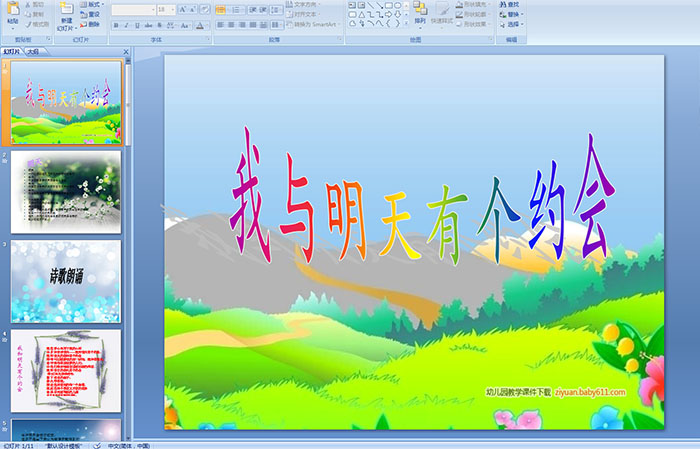Screen dimensions: 700x449
Task: Insert a new slide with 新建幻灯片 icon
Action: tap(66, 9)
